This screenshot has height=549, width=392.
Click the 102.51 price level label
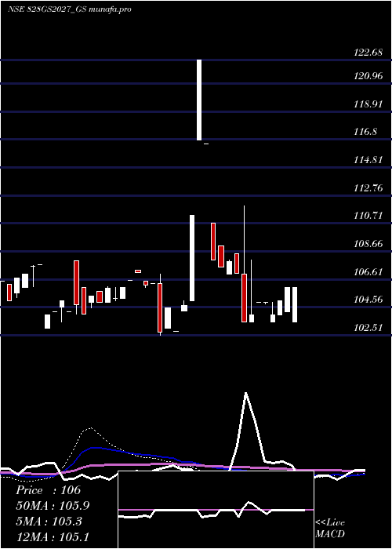point(368,328)
